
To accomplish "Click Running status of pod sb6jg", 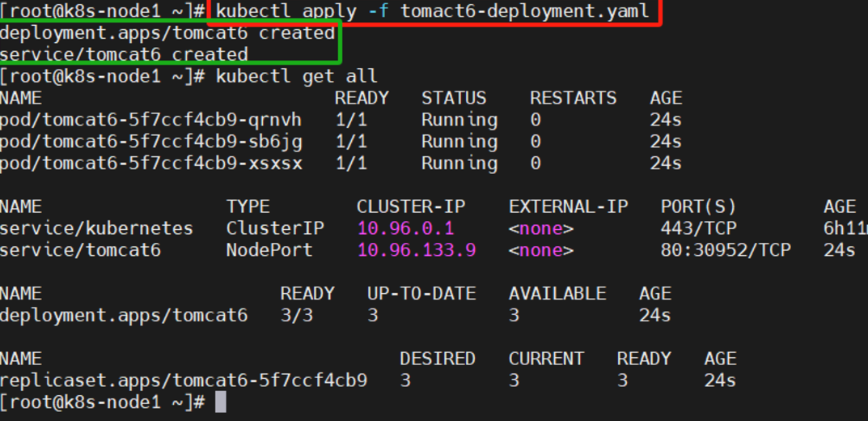I will pyautogui.click(x=459, y=142).
